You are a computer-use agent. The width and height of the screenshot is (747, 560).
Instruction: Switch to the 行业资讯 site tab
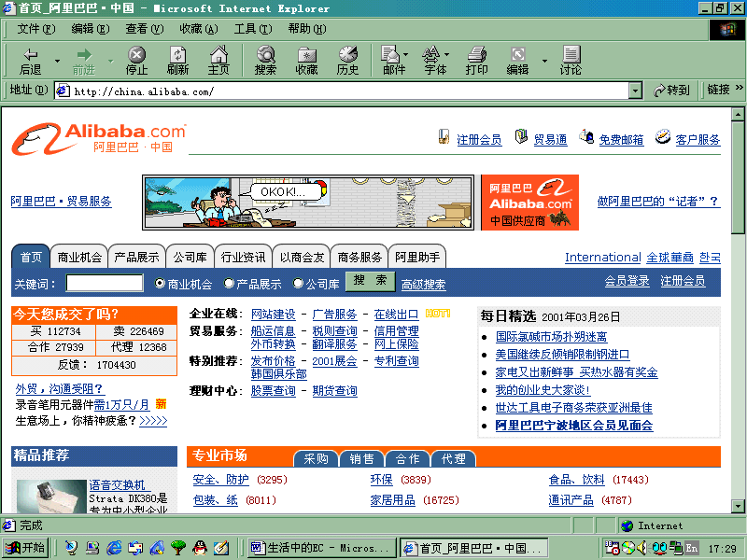(243, 258)
